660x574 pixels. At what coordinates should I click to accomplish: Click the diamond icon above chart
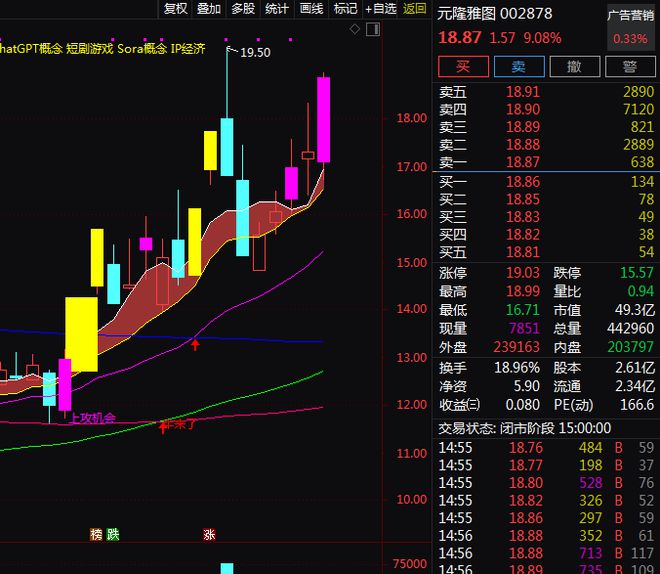(355, 29)
